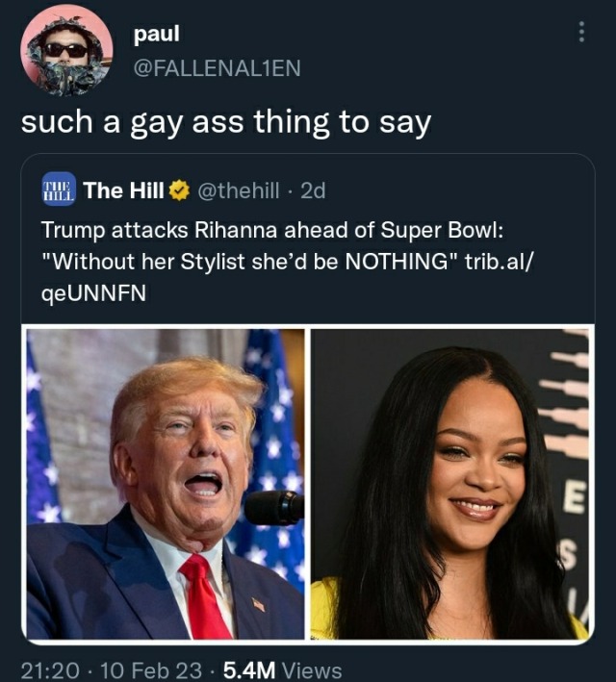
Task: Click The Hill's gold verified badge
Action: tap(179, 190)
